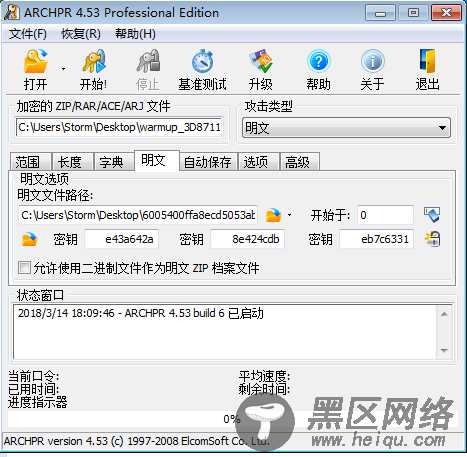This screenshot has width=467, height=457.
Task: Click the key field containing eb7c6331
Action: [x=376, y=239]
